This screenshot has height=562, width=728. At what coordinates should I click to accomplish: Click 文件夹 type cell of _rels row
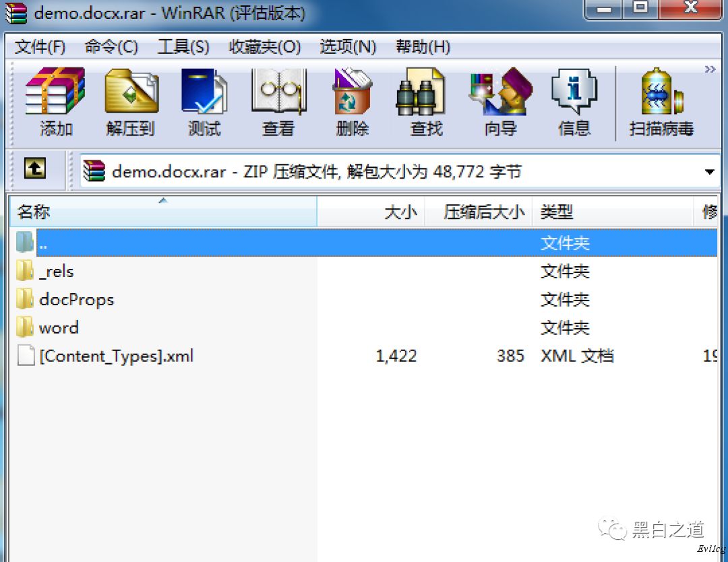point(565,272)
